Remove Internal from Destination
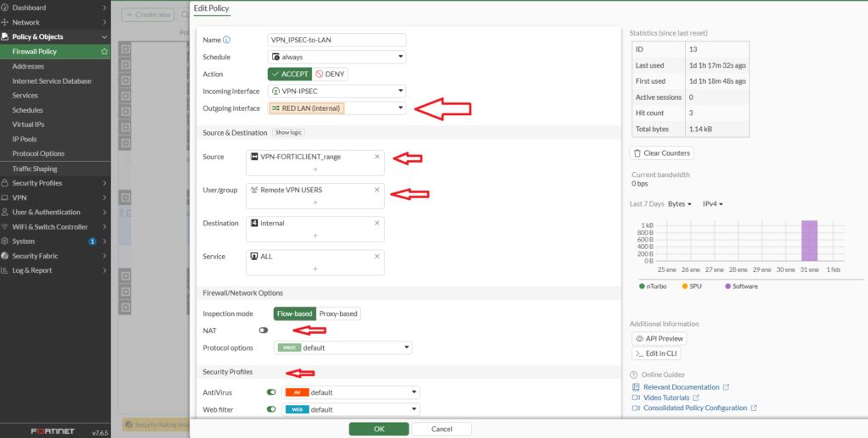The image size is (868, 438). coord(377,223)
